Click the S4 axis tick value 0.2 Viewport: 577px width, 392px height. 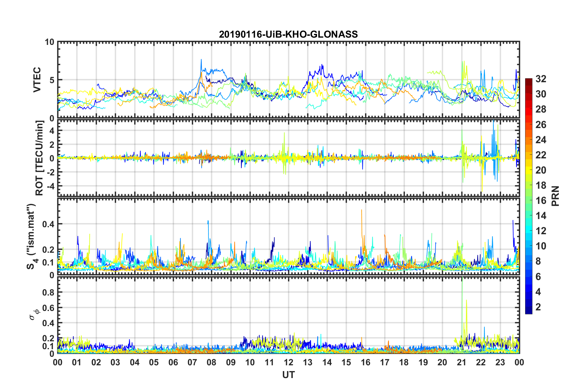click(48, 250)
